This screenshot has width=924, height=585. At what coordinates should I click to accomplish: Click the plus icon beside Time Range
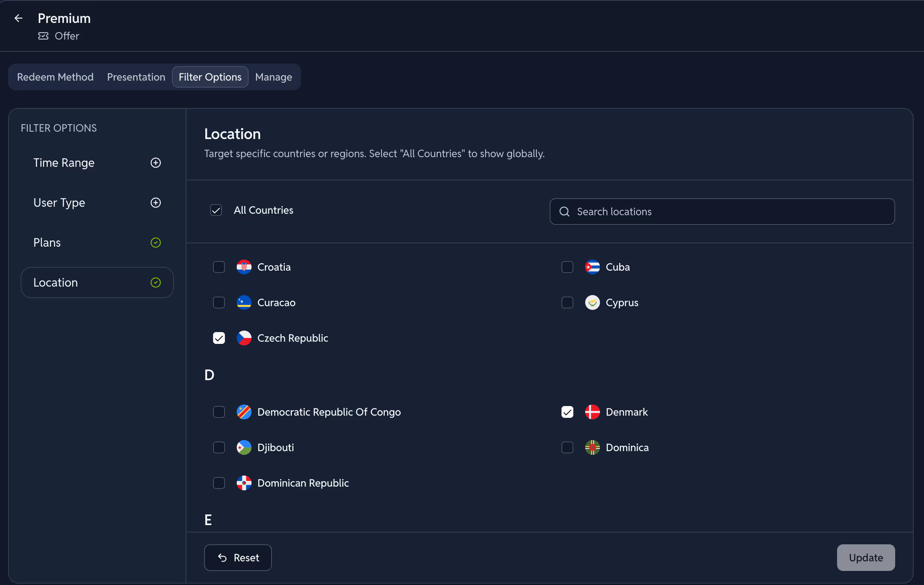155,163
